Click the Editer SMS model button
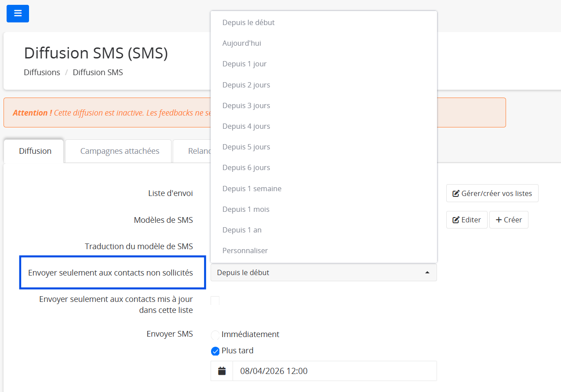The width and height of the screenshot is (561, 392). 466,220
